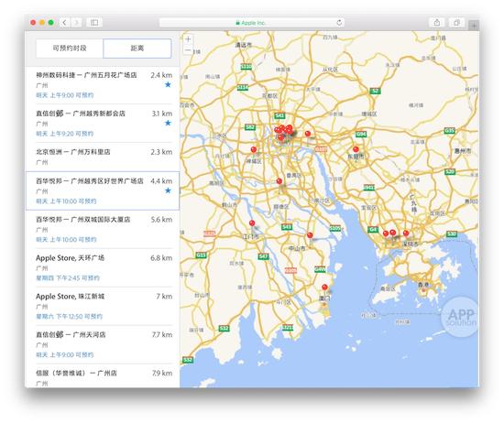Zoom in on the map
This screenshot has height=423, width=504.
click(188, 39)
